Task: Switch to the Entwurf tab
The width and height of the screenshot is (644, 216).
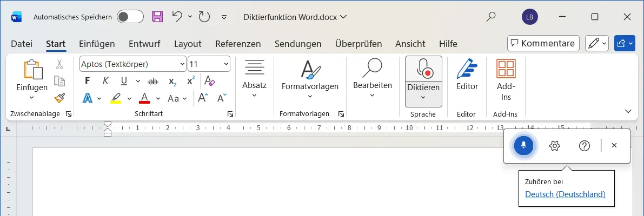Action: coord(144,43)
